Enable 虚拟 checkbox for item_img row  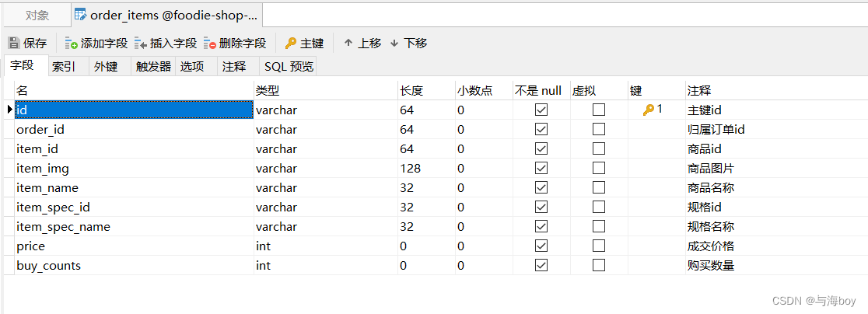tap(598, 168)
